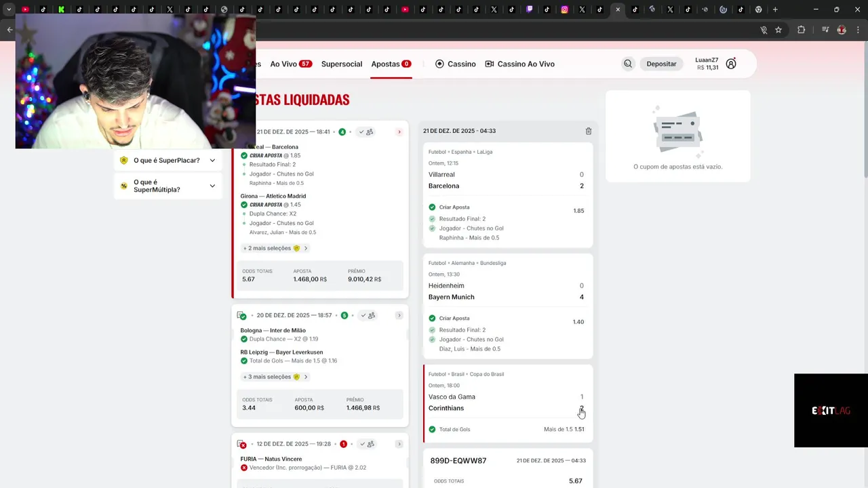Click 'Diaz, Luis - Mais de 0.5' selection
This screenshot has height=488, width=868.
(470, 349)
